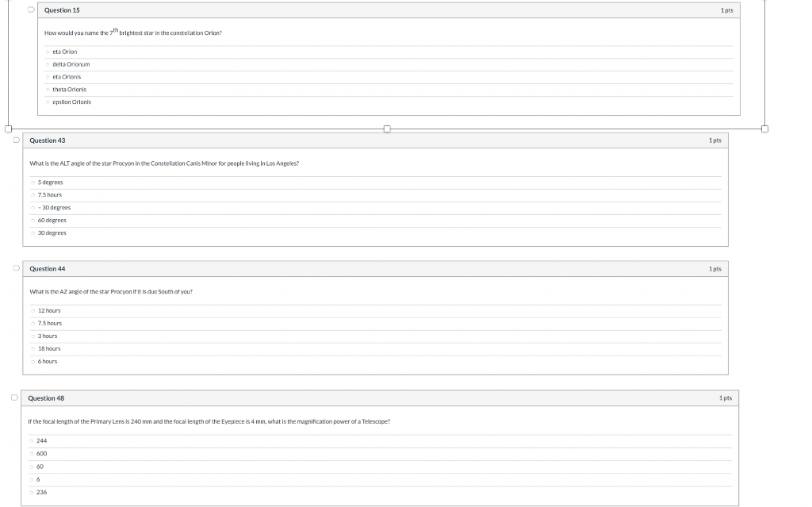Choose "6 hours" in Question 44
Viewport: 812px width, 507px height.
click(33, 362)
